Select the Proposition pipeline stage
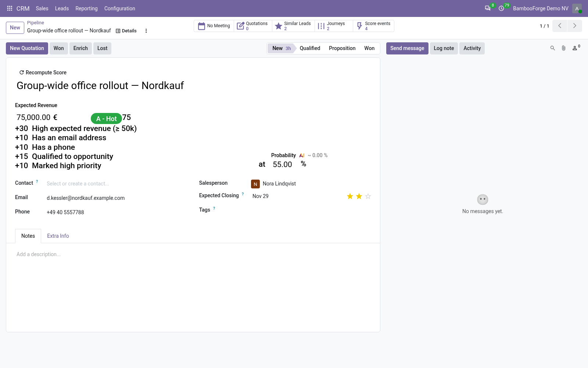Screen dimensions: 588x368 [342, 48]
